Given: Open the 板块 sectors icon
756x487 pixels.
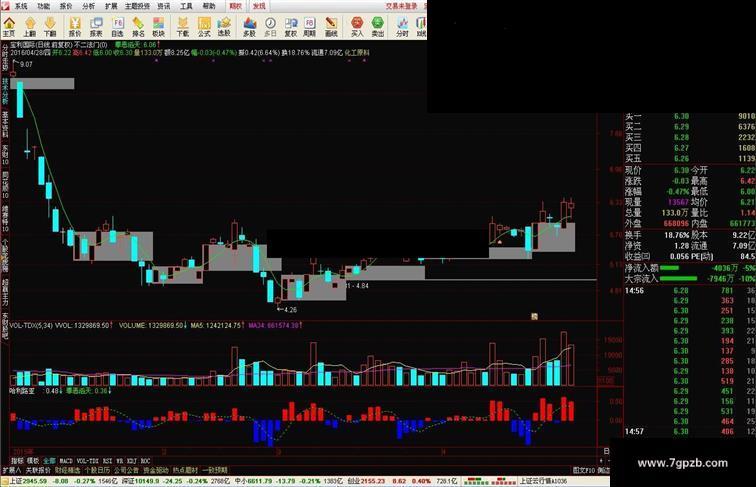Looking at the screenshot, I should 158,27.
